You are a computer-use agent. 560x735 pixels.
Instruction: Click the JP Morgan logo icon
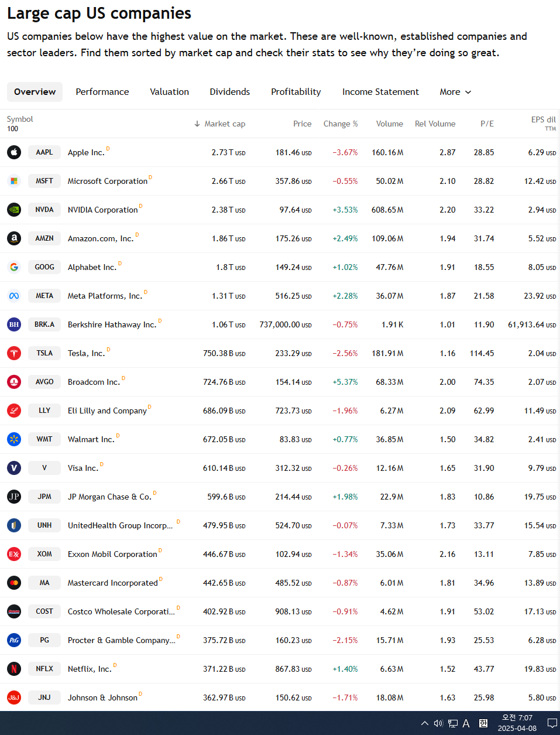[14, 497]
